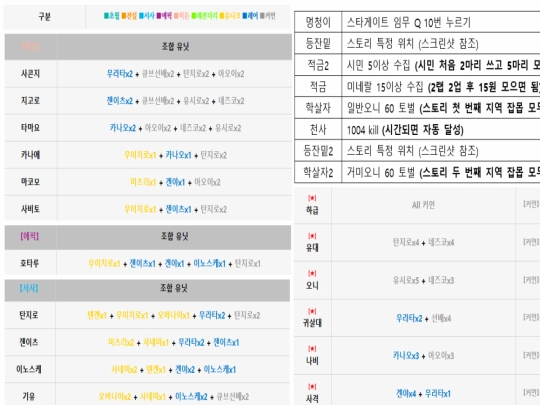This screenshot has width=540, height=405.
Task: Select the 카나에 unit name
Action: [x=30, y=155]
